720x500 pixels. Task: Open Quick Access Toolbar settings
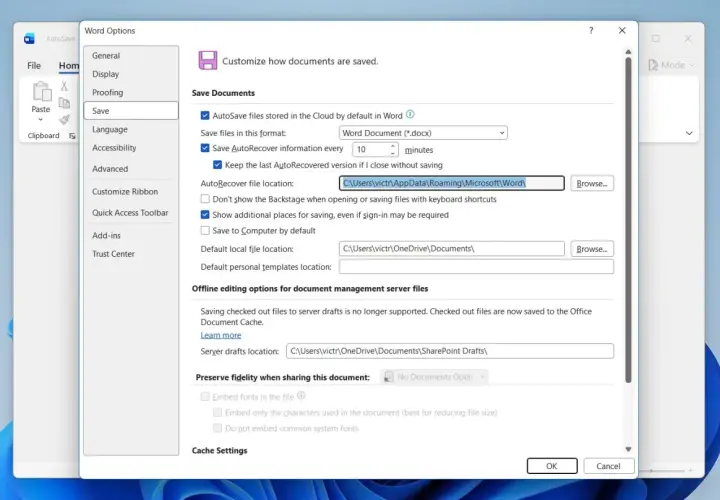pyautogui.click(x=131, y=213)
